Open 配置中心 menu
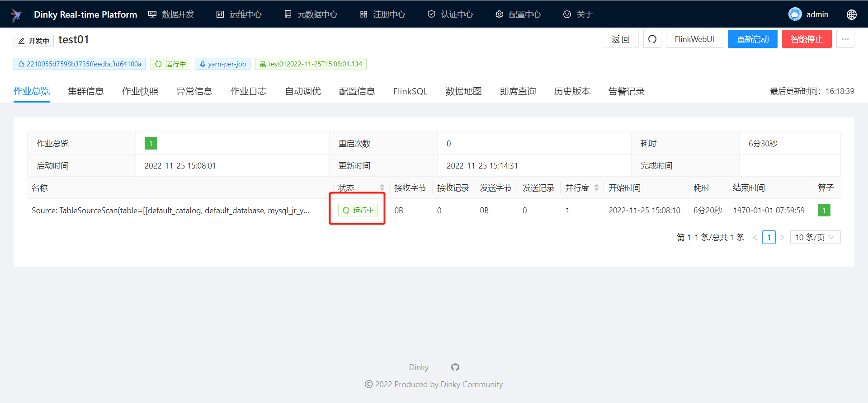 519,14
